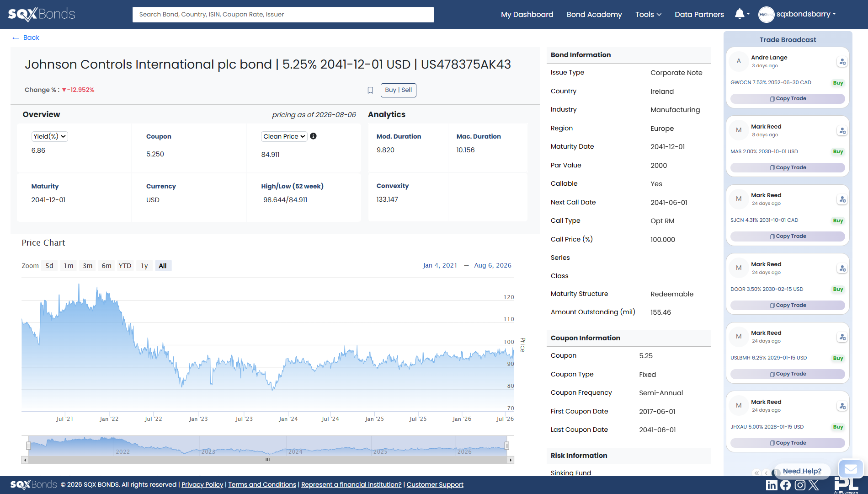The height and width of the screenshot is (494, 868).
Task: Copy Trade for MAS 2.00% bond
Action: click(x=788, y=168)
